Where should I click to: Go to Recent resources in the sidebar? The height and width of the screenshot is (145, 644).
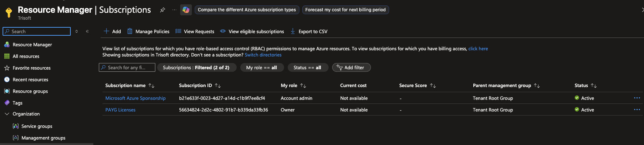(31, 79)
